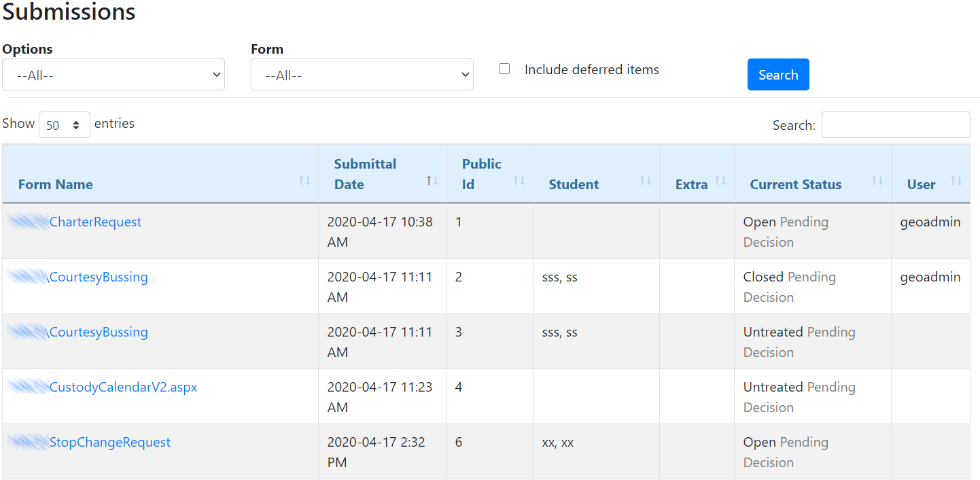The height and width of the screenshot is (480, 980).
Task: Open the Options filter dropdown
Action: [113, 74]
